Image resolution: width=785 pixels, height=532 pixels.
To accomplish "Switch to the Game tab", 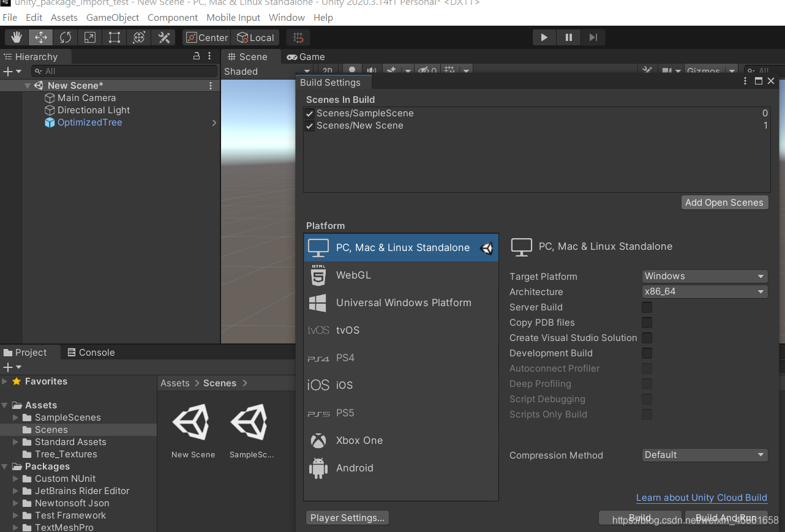I will [x=306, y=56].
